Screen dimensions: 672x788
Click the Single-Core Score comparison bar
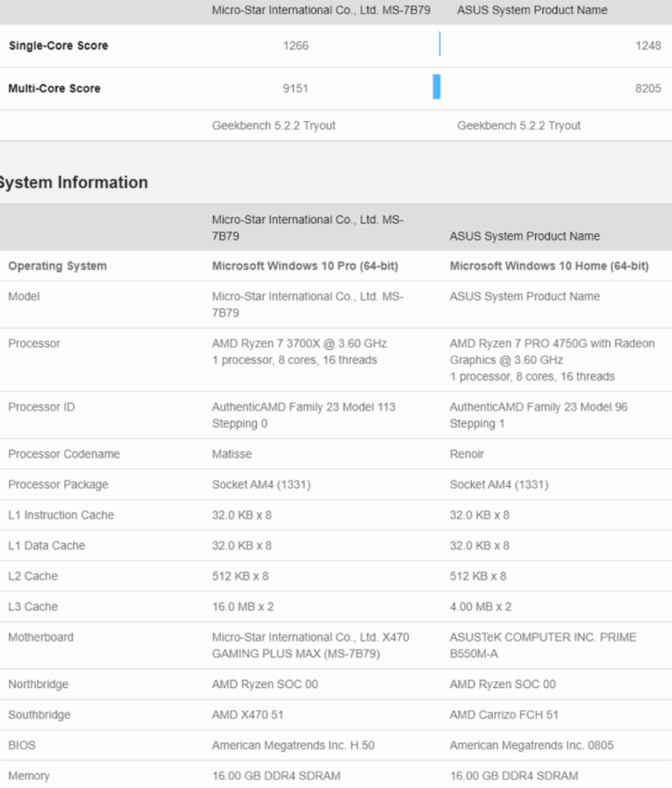tap(440, 43)
